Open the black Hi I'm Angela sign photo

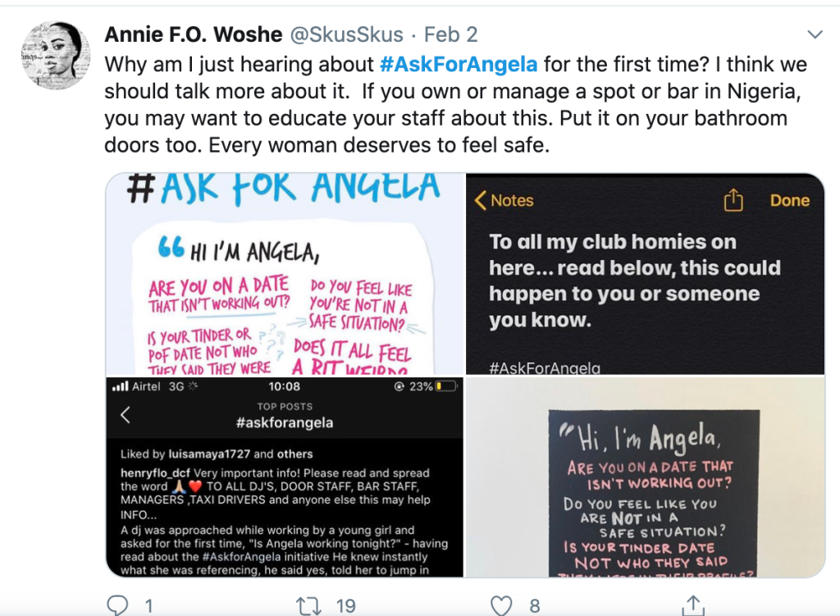click(645, 477)
